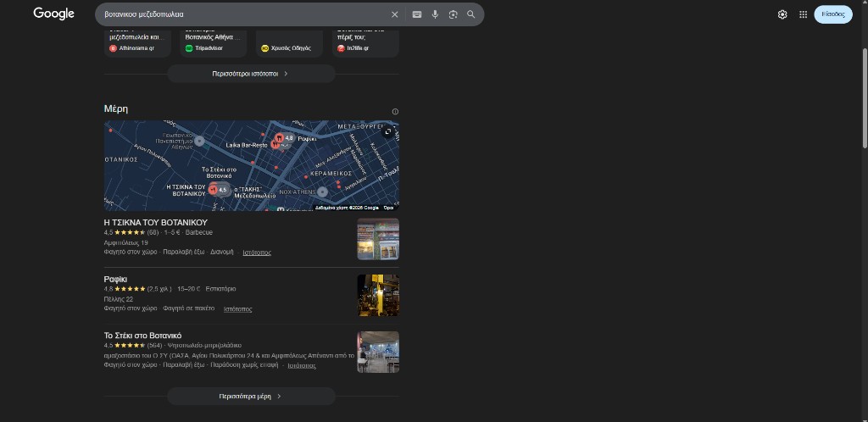Start voice search with the microphone icon
The width and height of the screenshot is (868, 422).
[x=435, y=14]
